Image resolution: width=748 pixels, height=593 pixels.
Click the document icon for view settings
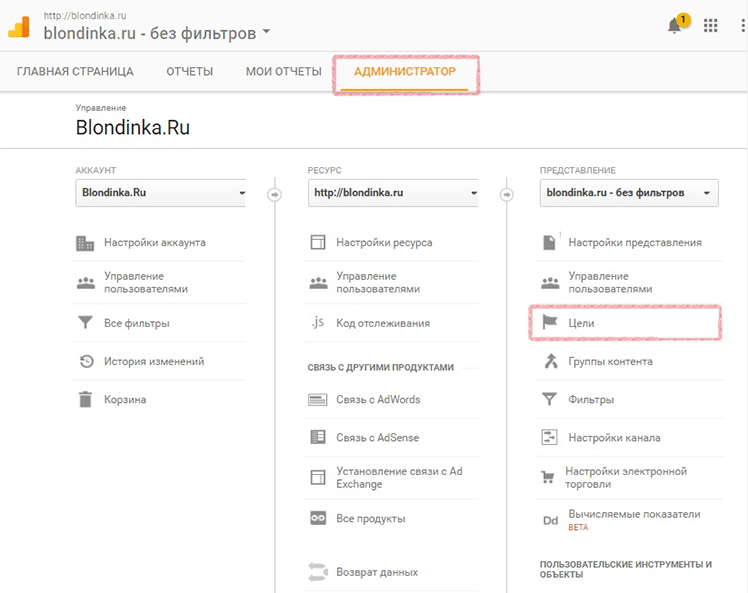pyautogui.click(x=549, y=242)
